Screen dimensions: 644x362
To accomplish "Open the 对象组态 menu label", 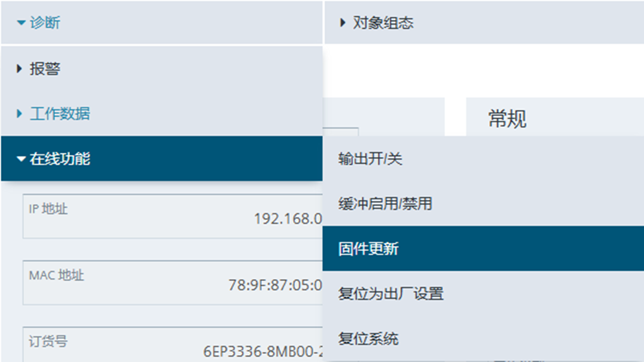I will click(x=383, y=23).
